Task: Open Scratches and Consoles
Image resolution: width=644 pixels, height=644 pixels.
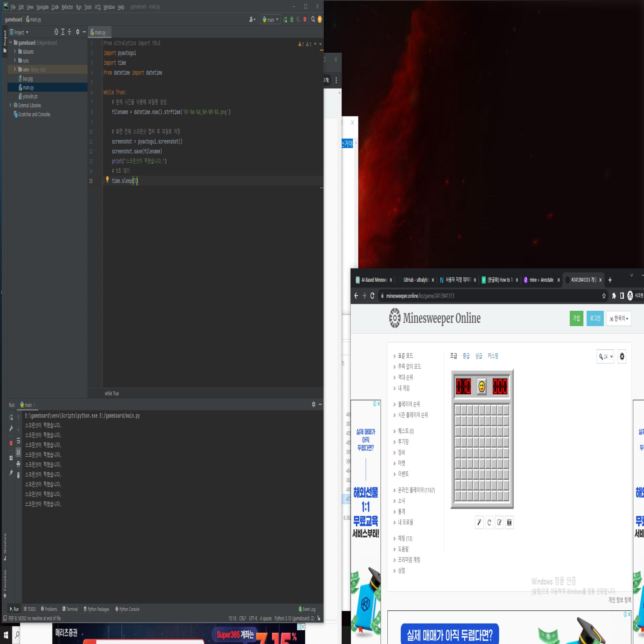Action: tap(32, 114)
